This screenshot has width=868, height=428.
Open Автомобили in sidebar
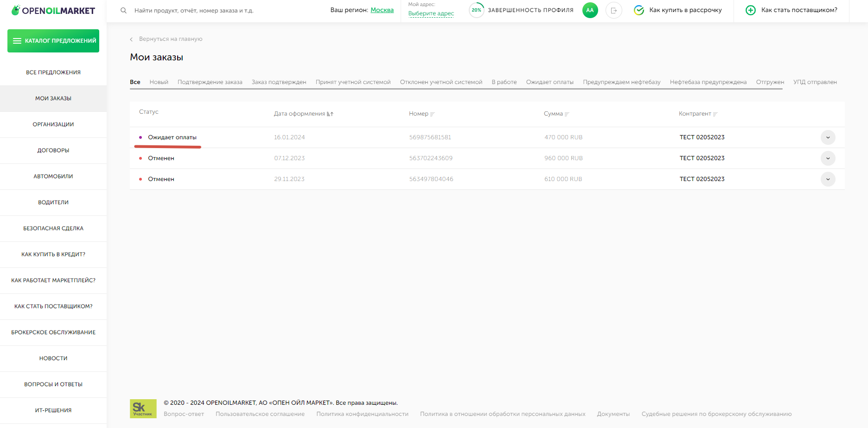(53, 176)
